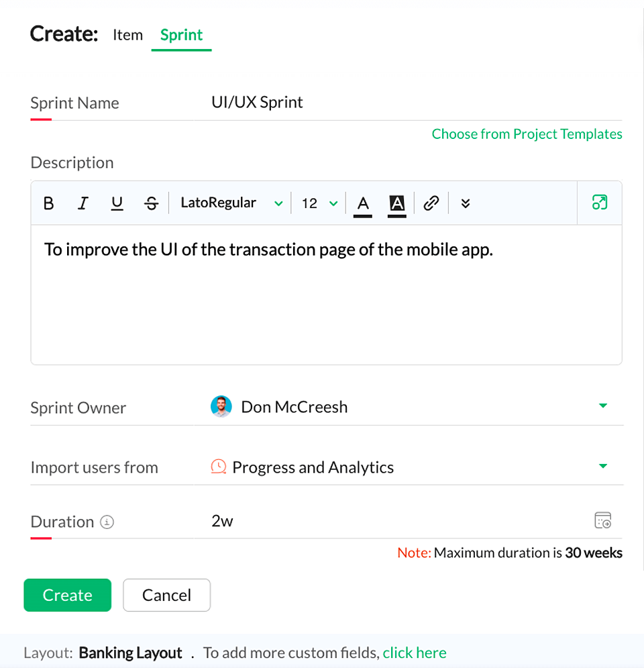Click the Duration info icon
Viewport: 644px width, 672px height.
tap(107, 522)
